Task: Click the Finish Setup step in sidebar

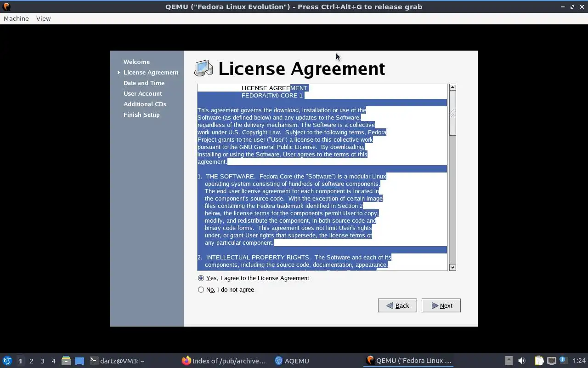Action: (141, 115)
